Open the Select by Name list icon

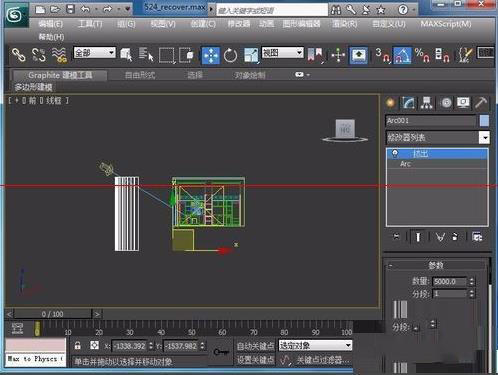coord(146,55)
